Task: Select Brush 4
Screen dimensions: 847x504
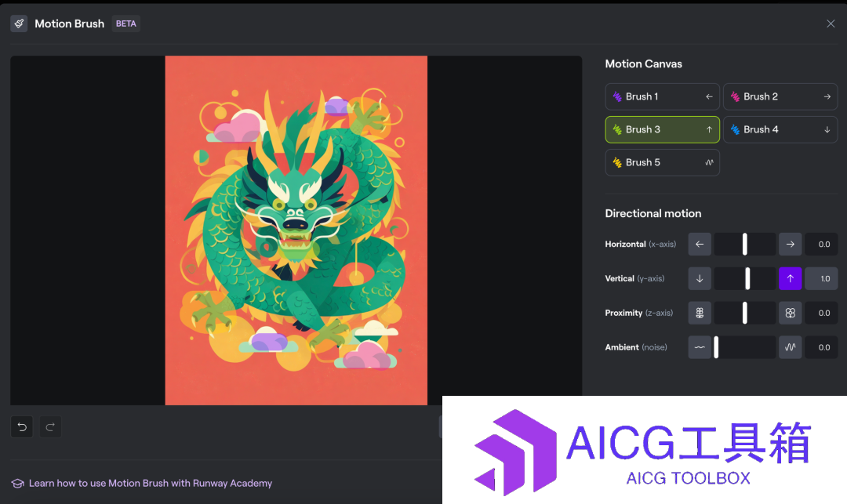Action: 780,129
